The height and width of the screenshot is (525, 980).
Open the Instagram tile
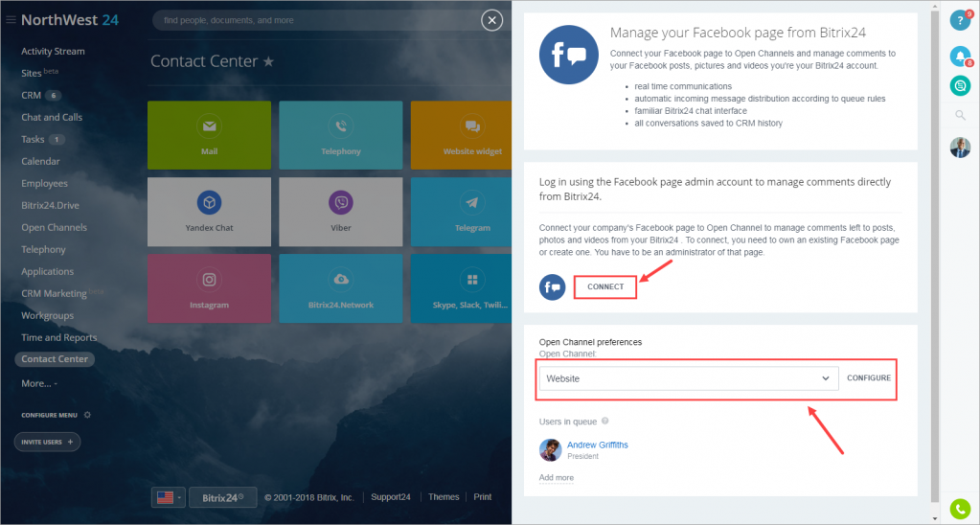click(x=210, y=288)
